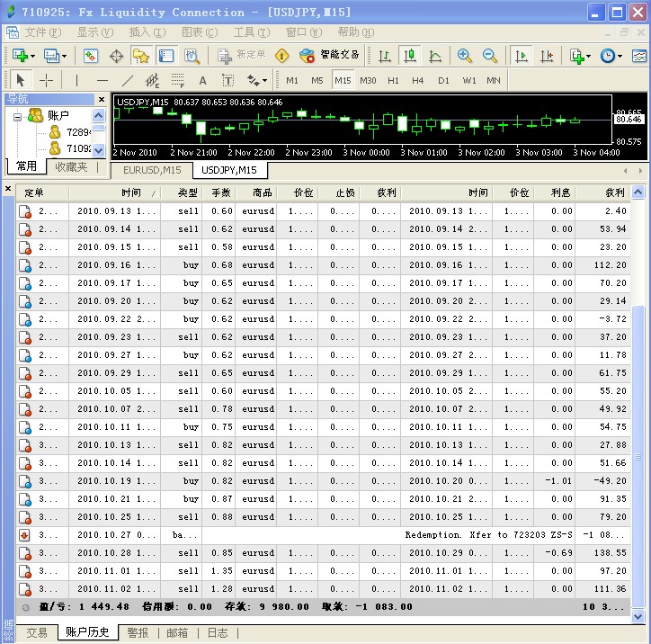This screenshot has height=644, width=651.
Task: Click navigator scrollbar down arrow
Action: click(x=98, y=150)
